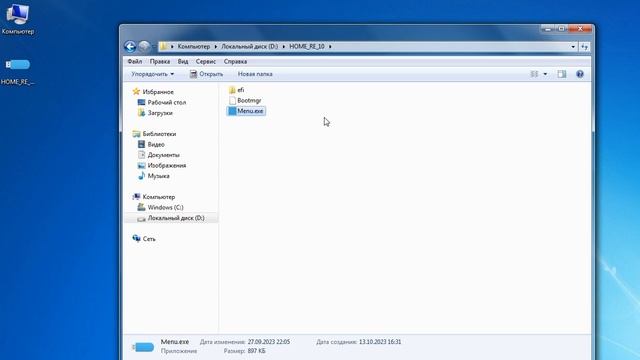Click the creation date 13.10.2023 16:31
Image resolution: width=640 pixels, height=360 pixels.
point(380,342)
